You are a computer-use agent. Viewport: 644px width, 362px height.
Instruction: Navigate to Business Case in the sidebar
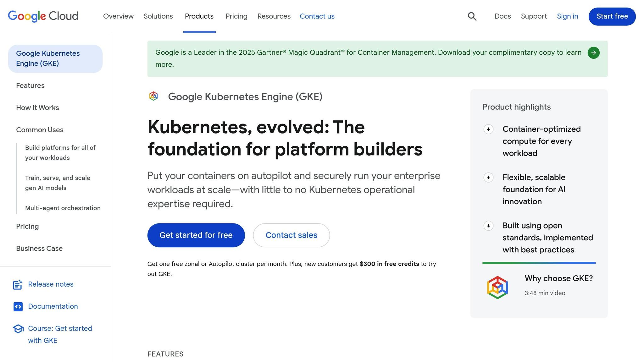(x=39, y=249)
